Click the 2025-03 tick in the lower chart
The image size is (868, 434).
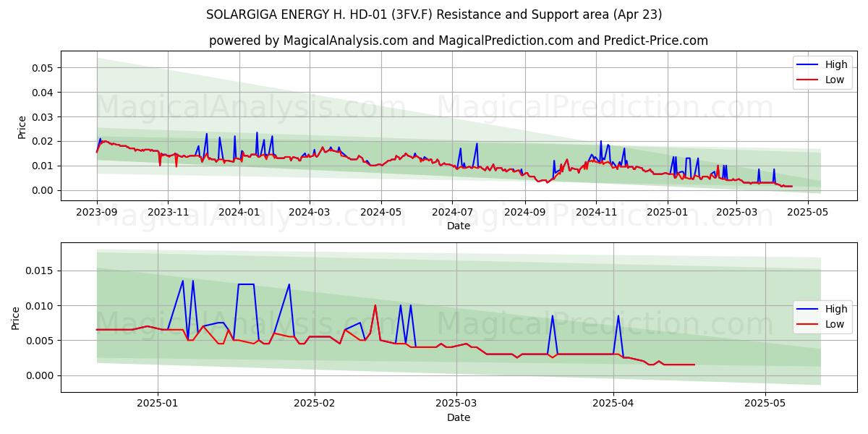458,404
